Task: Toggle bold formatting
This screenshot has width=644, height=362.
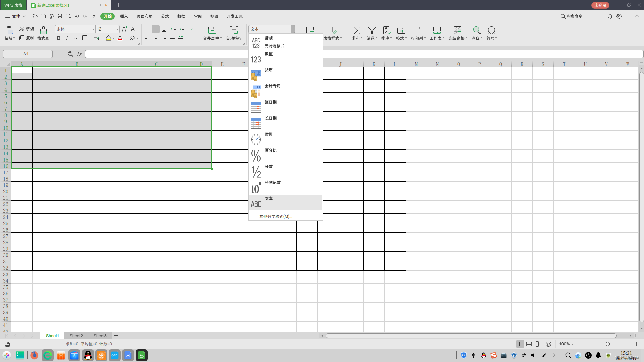Action: click(x=59, y=38)
